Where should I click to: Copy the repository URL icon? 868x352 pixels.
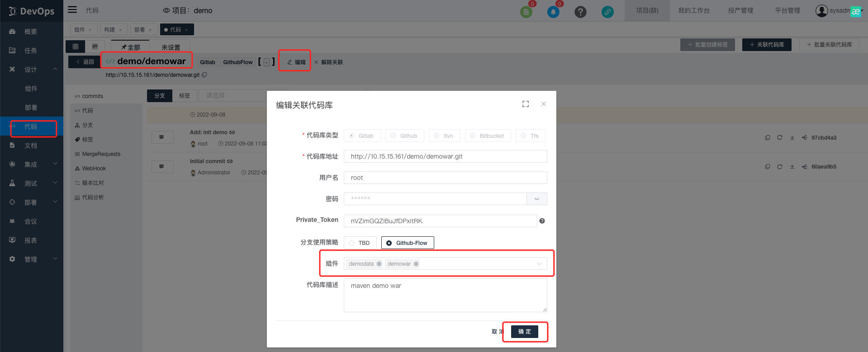204,75
